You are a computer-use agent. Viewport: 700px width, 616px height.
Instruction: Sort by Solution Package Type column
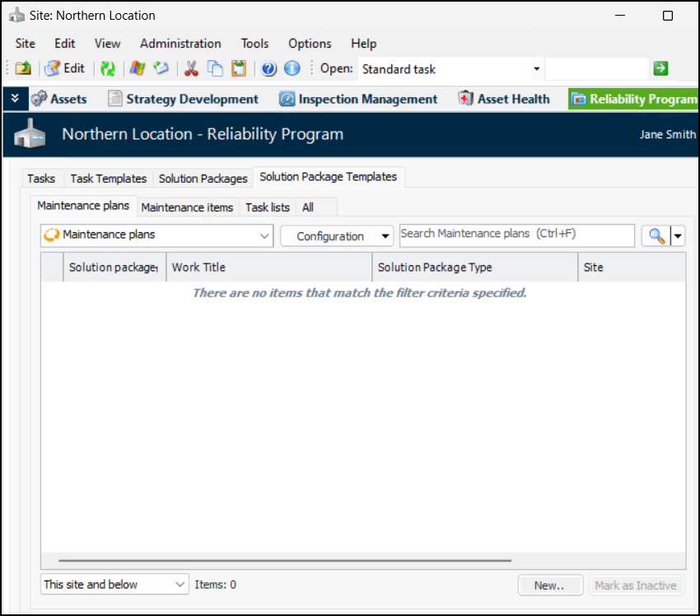click(x=474, y=267)
